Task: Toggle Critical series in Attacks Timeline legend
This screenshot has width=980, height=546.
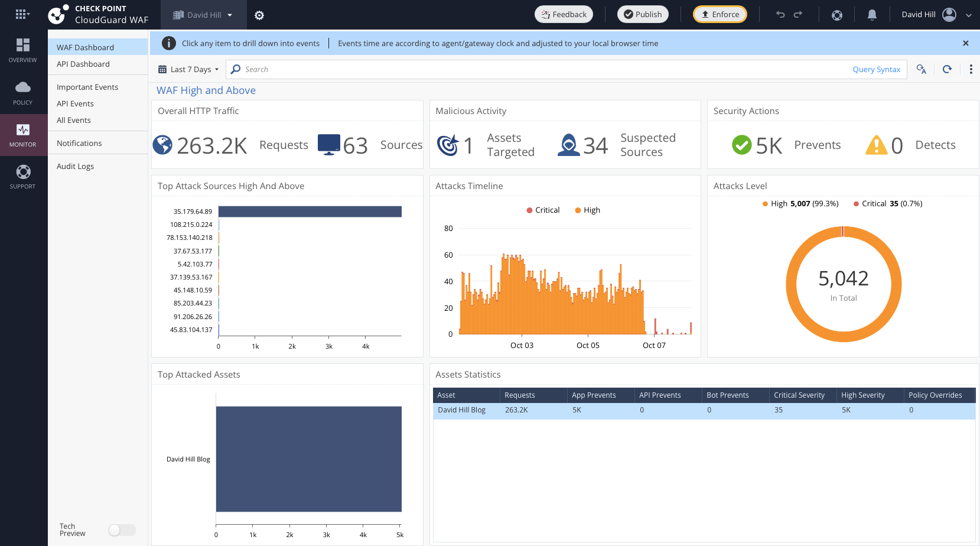Action: (543, 210)
